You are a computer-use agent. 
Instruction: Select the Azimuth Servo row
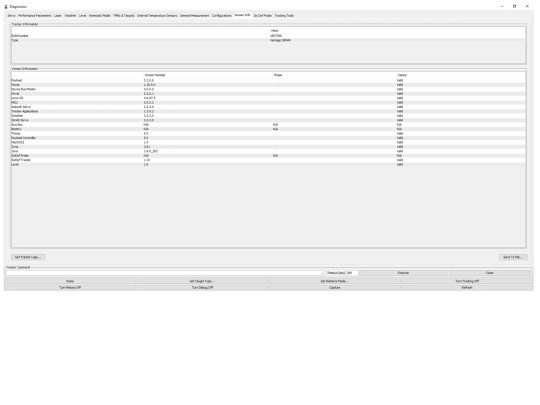pyautogui.click(x=268, y=107)
